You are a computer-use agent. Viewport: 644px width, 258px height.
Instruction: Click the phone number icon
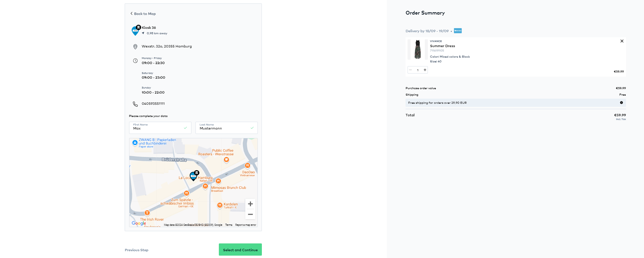pos(135,104)
